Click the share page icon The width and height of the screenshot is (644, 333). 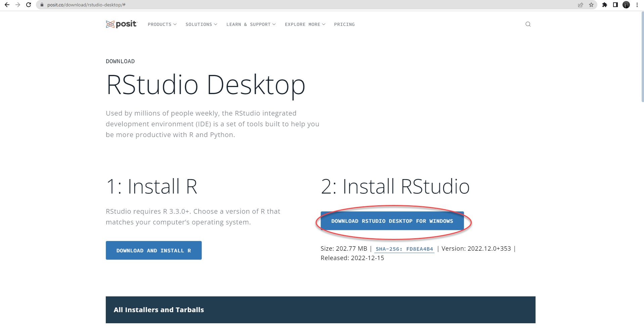point(581,5)
